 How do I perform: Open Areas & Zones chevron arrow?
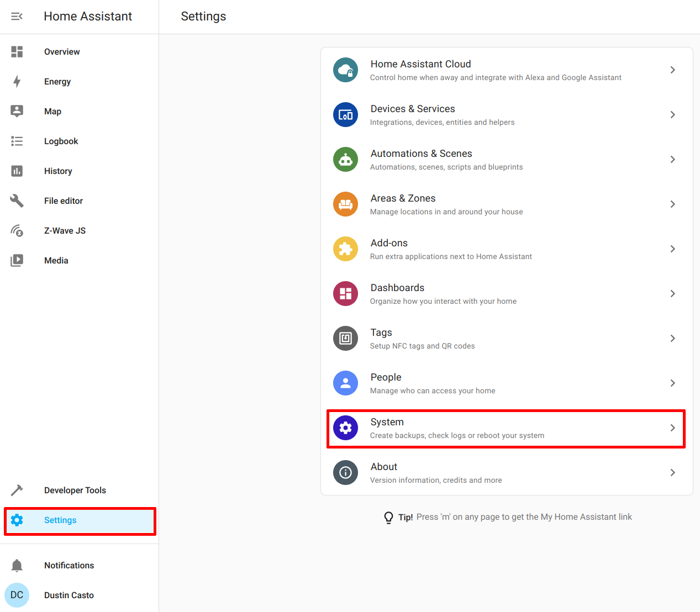(x=673, y=204)
